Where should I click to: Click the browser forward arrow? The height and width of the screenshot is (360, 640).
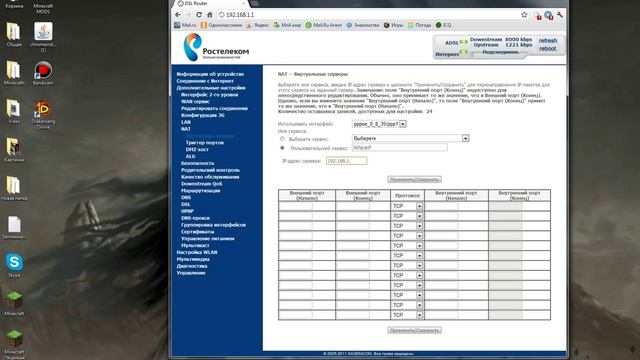coord(189,15)
